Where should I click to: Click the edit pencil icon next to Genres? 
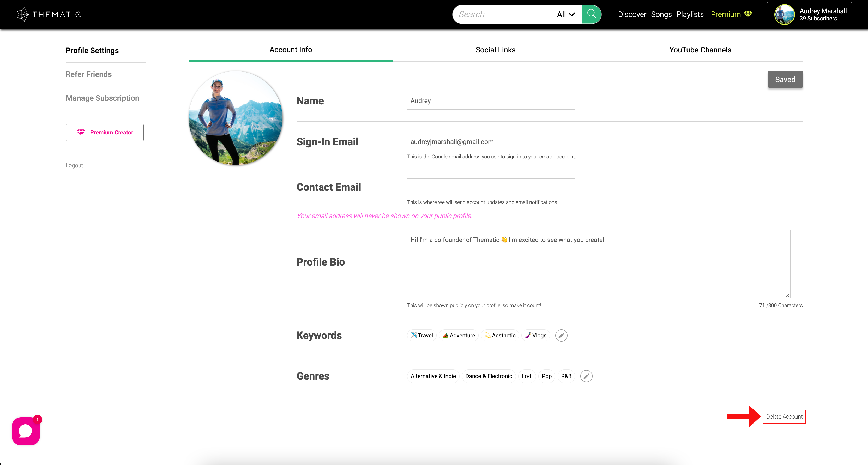pyautogui.click(x=587, y=376)
